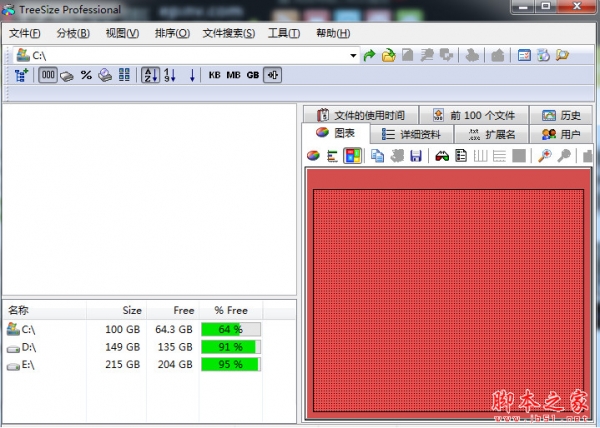Click the CD/disc options icon in top toolbar
This screenshot has height=428, width=600.
(543, 55)
